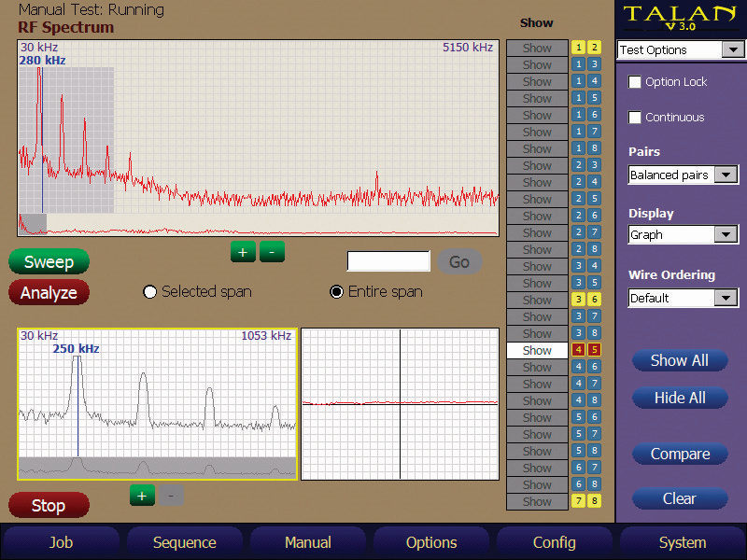
Task: Select wire 5 badge in pair 1 5
Action: [595, 98]
